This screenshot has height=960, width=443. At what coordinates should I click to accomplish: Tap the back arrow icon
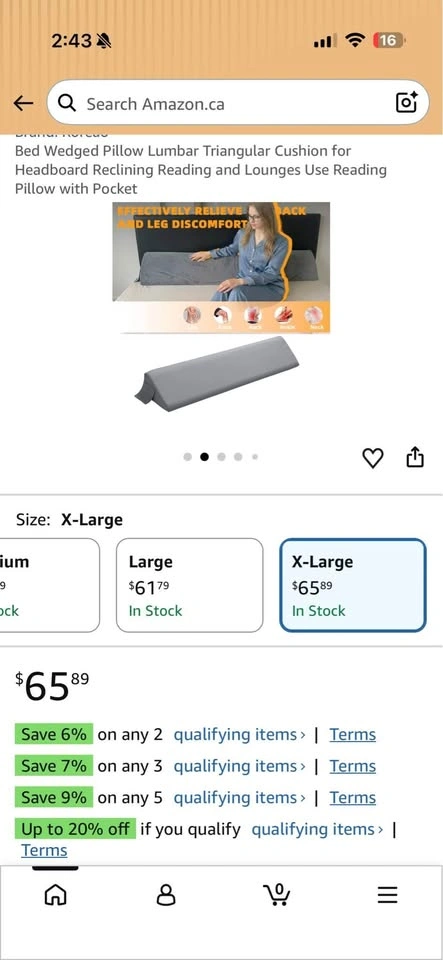23,103
